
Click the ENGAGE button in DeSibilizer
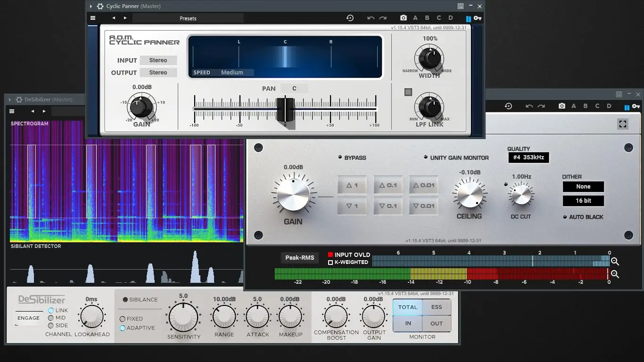click(x=29, y=318)
